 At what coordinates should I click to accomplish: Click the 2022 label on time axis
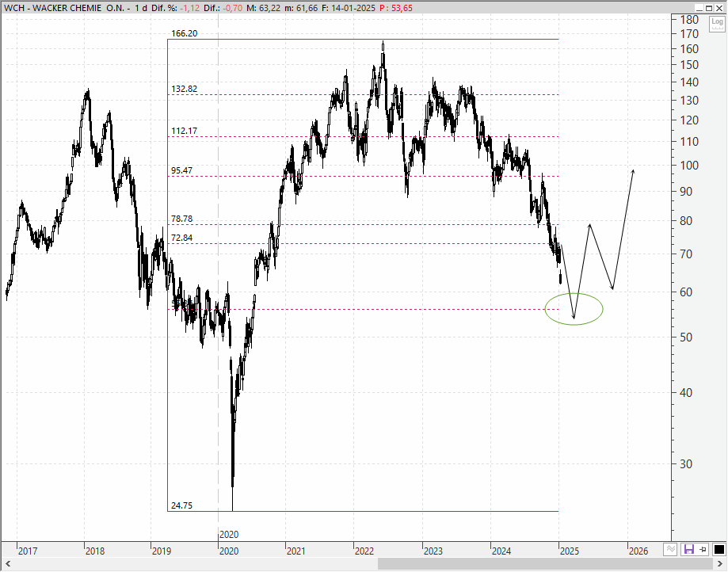click(364, 551)
